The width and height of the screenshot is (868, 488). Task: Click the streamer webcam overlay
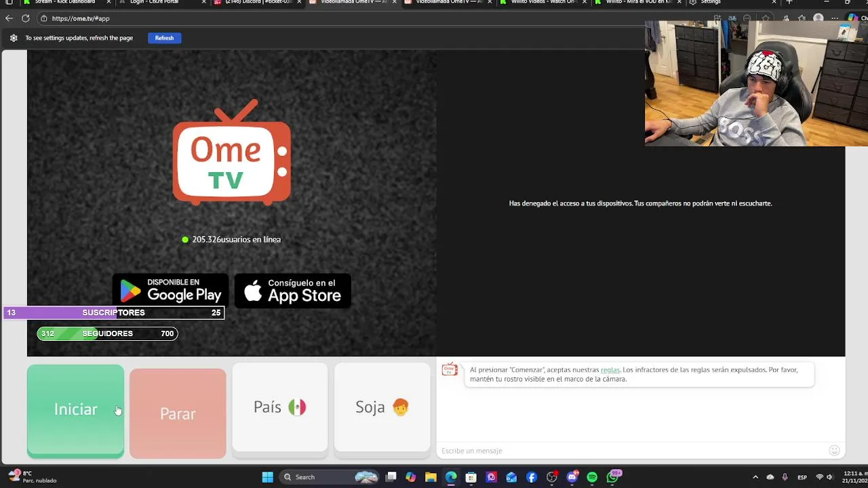coord(756,83)
